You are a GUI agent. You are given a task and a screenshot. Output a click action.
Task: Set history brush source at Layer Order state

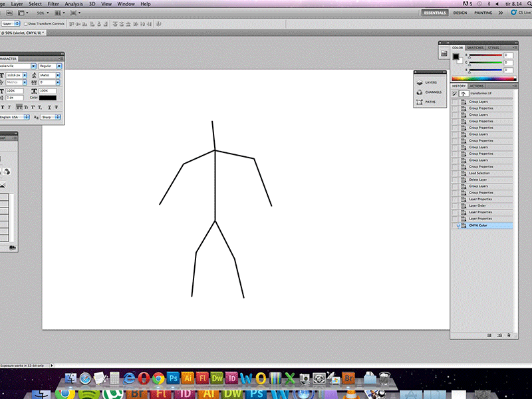[455, 205]
